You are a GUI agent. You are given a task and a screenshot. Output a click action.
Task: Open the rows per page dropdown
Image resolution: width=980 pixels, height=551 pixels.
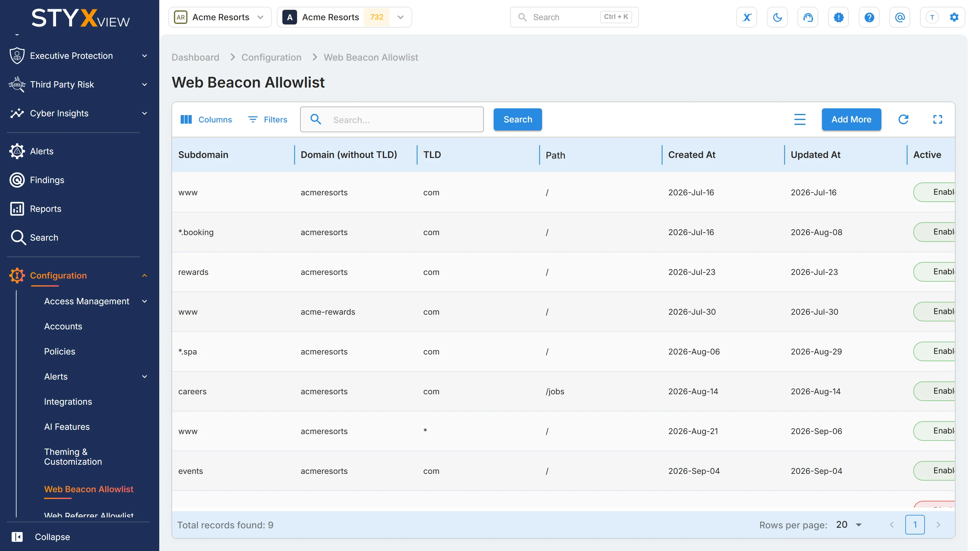[849, 525]
